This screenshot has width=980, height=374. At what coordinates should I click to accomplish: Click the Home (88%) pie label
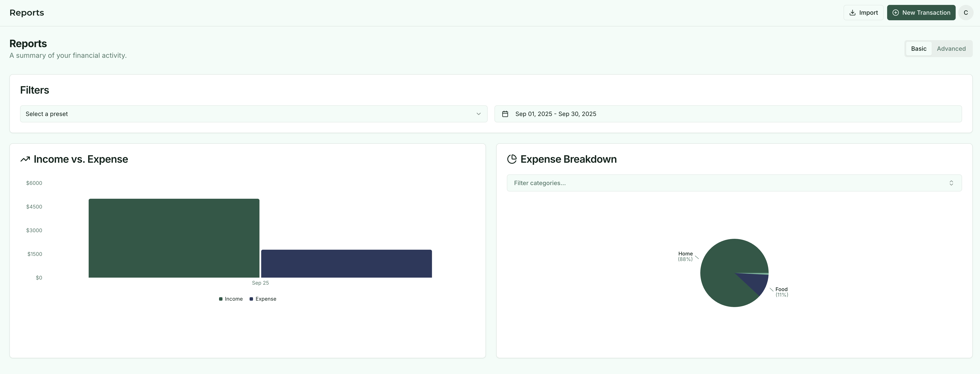click(685, 257)
